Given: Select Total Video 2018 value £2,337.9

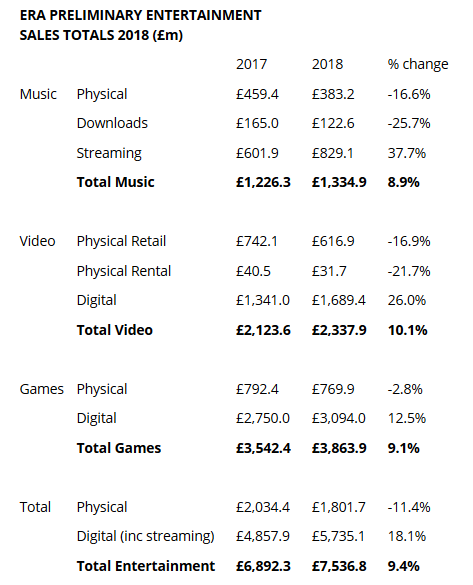Looking at the screenshot, I should (x=339, y=330).
